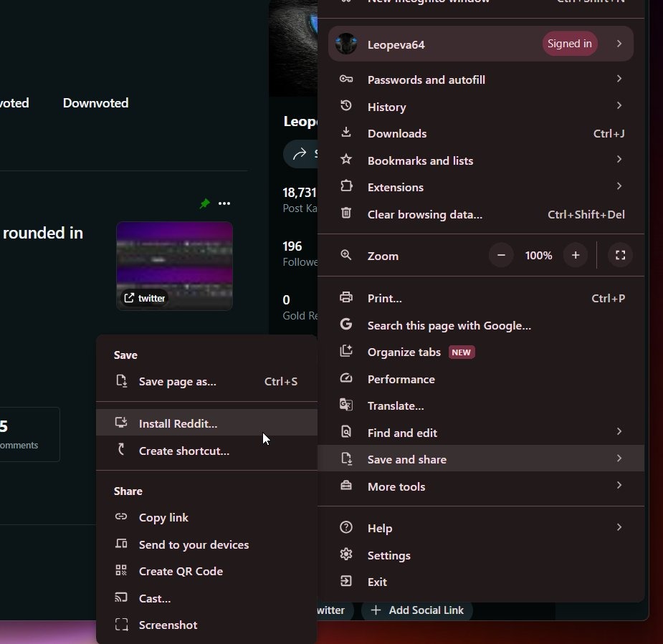This screenshot has width=663, height=644.
Task: Expand Passwords and autofill chevron
Action: tap(619, 79)
